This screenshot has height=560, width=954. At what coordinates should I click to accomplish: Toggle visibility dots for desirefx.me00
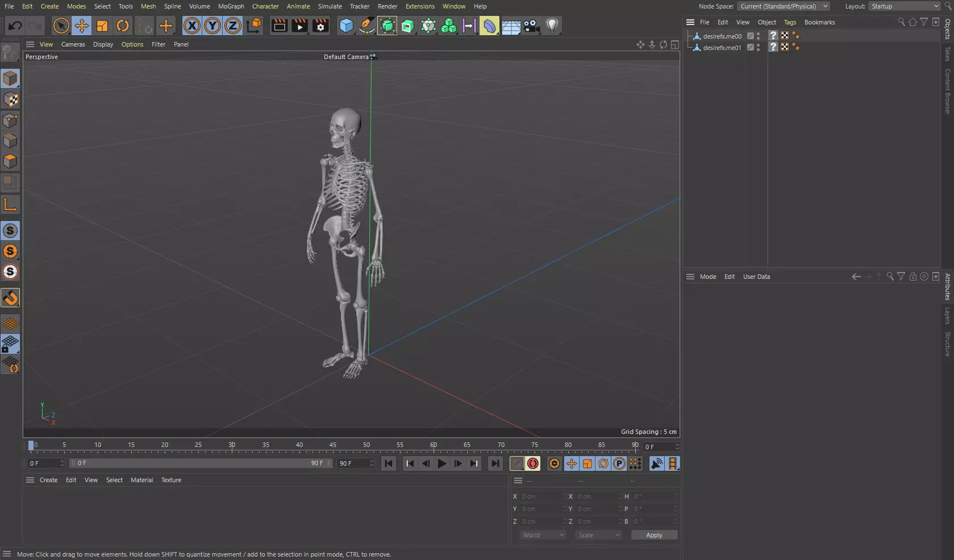pos(758,36)
